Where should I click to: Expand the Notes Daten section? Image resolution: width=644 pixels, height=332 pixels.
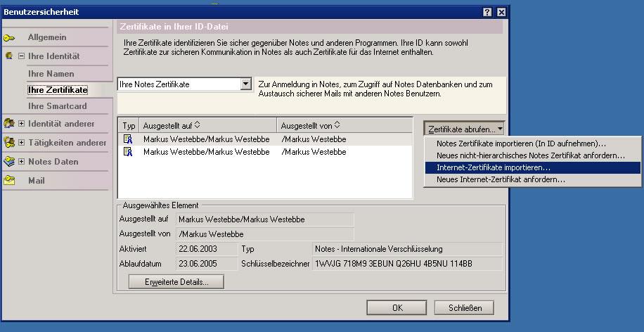pyautogui.click(x=21, y=162)
